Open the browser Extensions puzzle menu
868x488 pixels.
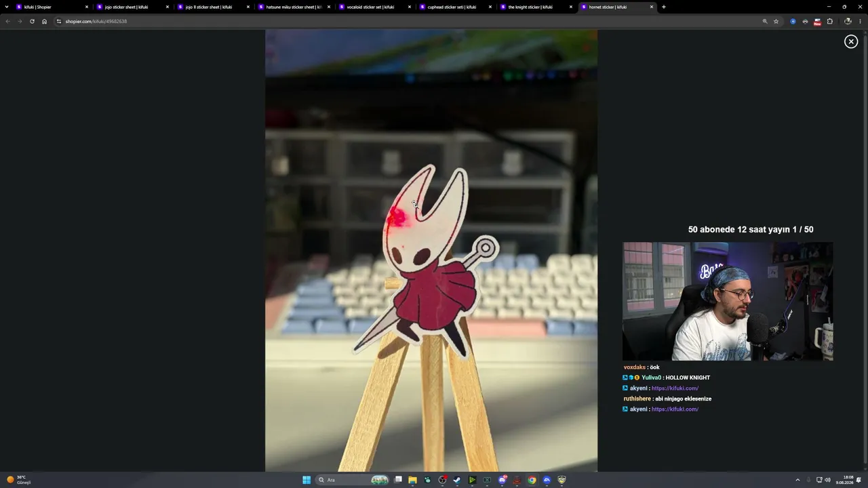829,21
